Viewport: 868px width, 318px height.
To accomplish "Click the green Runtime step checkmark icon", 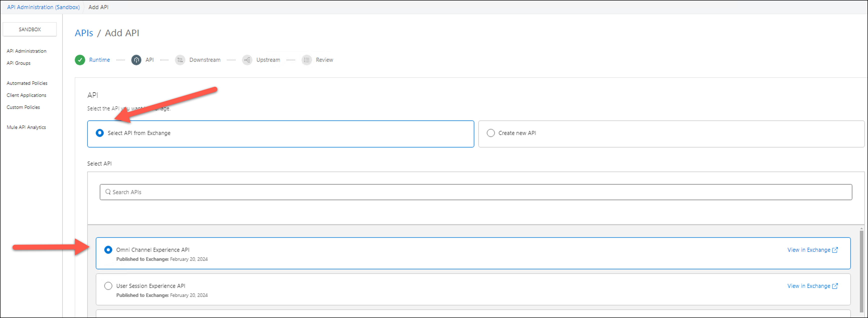I will click(x=80, y=60).
